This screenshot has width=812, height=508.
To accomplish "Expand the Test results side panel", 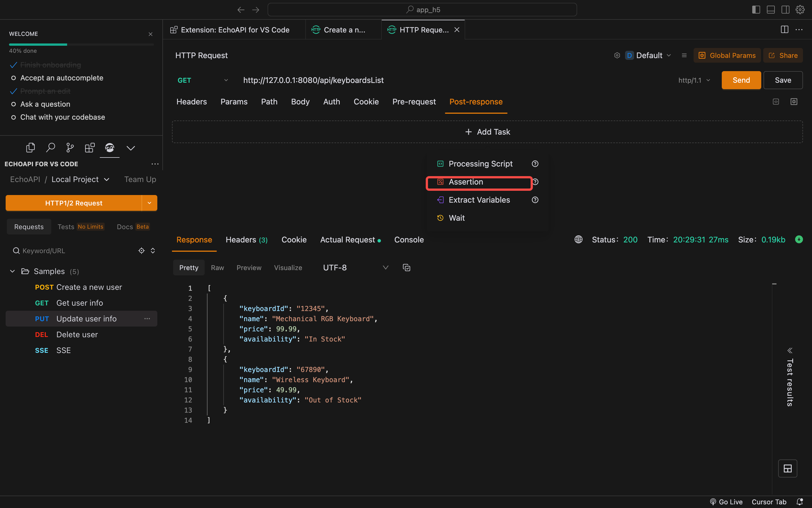I will (x=790, y=378).
